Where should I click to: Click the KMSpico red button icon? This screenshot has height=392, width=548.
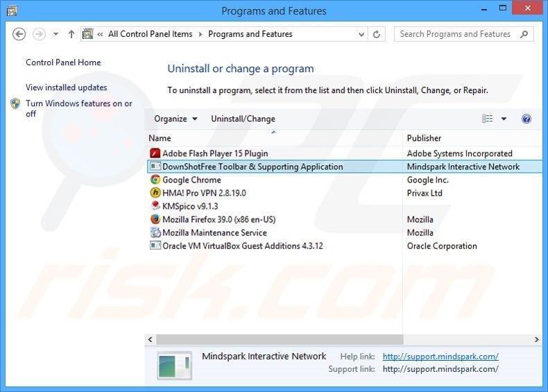coord(155,205)
